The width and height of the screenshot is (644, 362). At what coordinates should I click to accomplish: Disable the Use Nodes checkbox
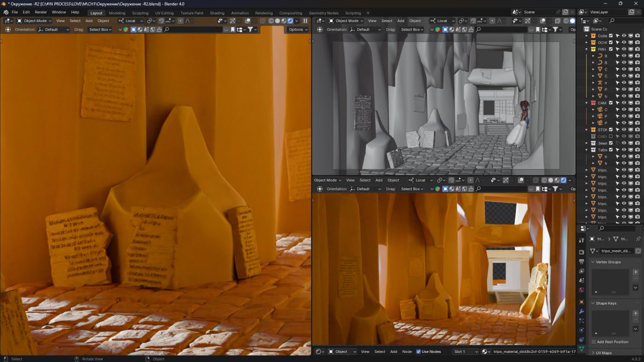(419, 351)
